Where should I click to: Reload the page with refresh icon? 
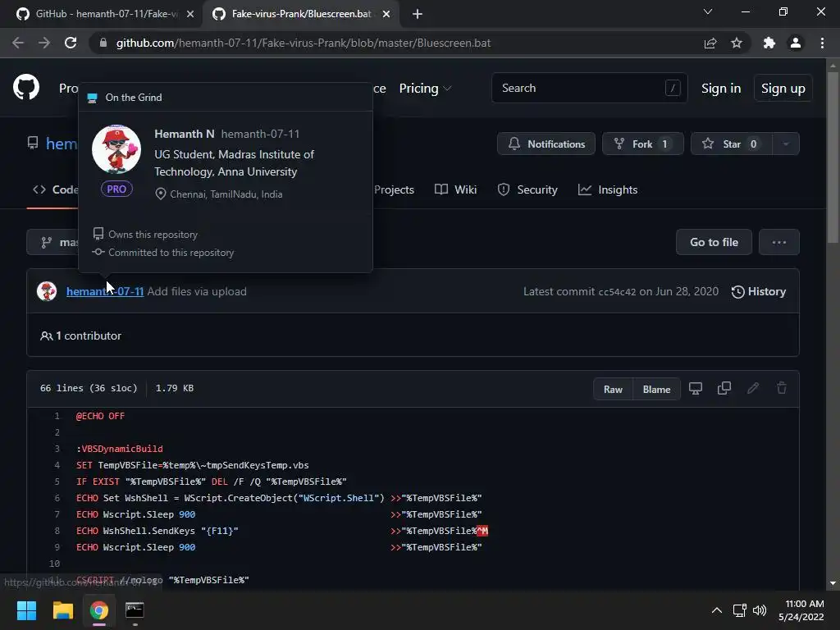click(71, 43)
